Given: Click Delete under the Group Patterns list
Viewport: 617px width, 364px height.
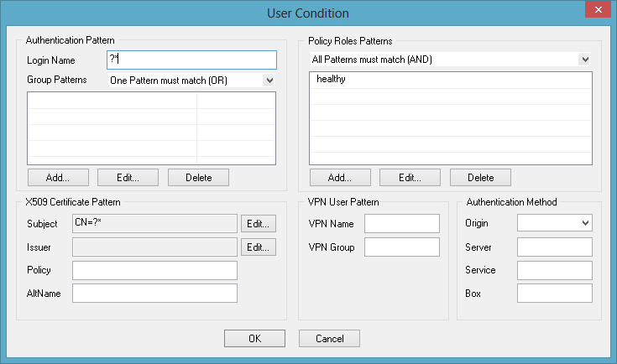Looking at the screenshot, I should [198, 178].
